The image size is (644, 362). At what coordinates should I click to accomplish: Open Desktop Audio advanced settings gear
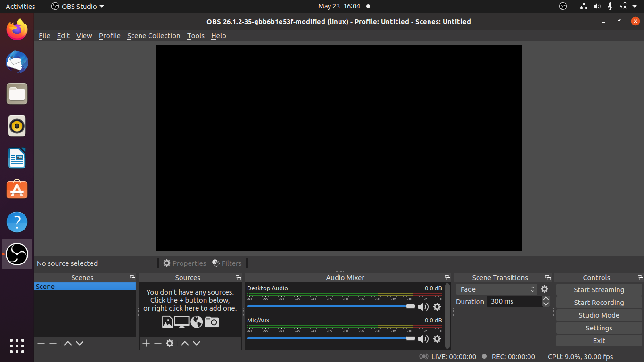[437, 307]
